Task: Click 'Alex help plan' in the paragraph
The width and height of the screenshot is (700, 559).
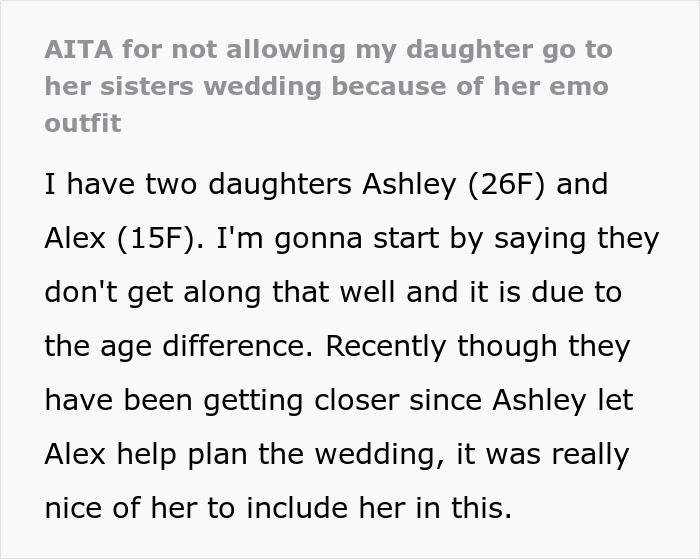Action: (146, 455)
